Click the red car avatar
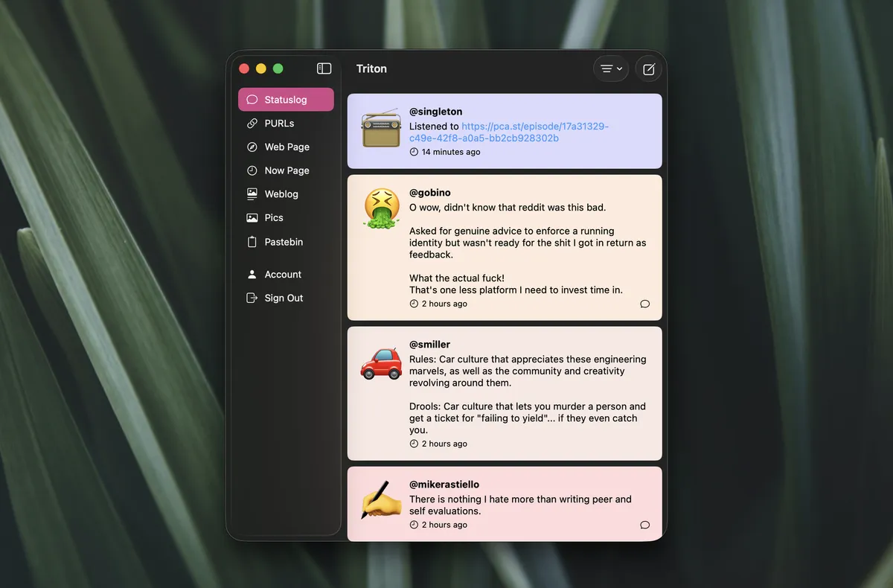 pyautogui.click(x=381, y=362)
